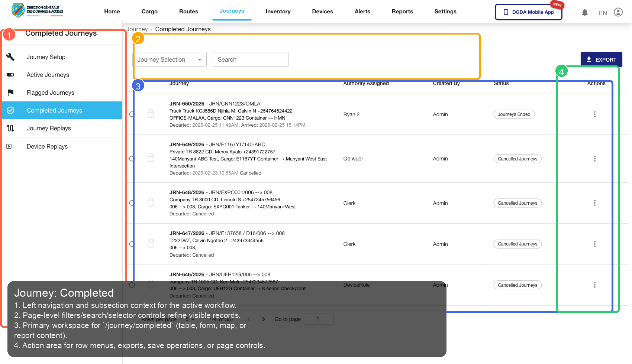Toggle lock icon on JRN-647/2026 row

tap(151, 243)
